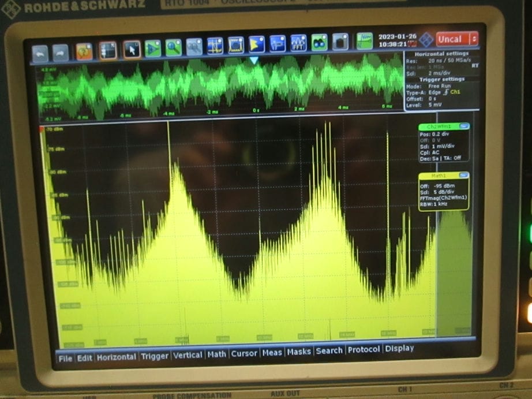The width and height of the screenshot is (532, 399).
Task: Click the date and time display
Action: coord(398,40)
